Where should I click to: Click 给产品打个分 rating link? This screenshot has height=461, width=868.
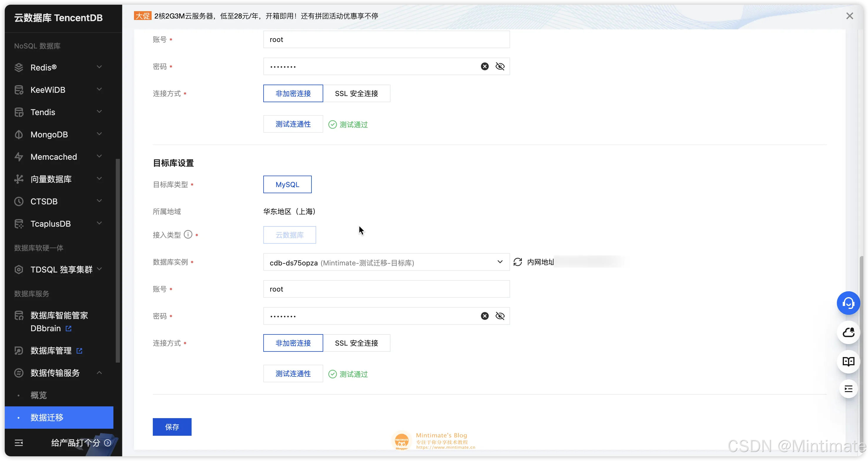(x=81, y=443)
